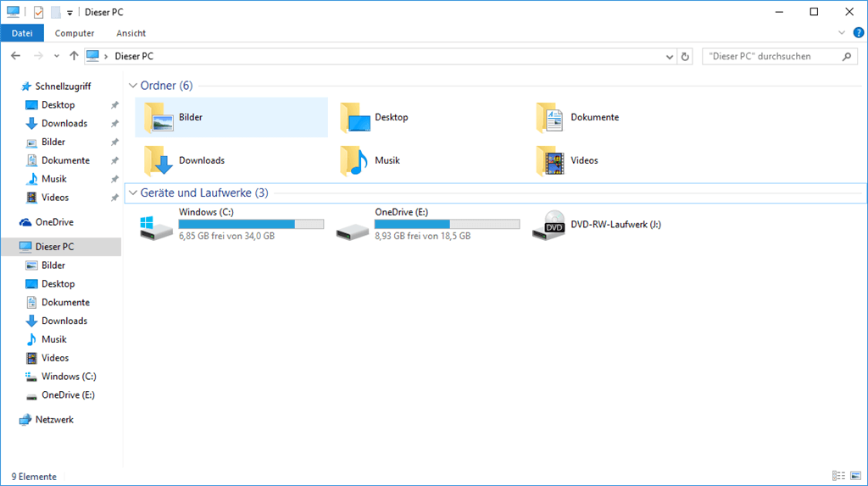Viewport: 868px width, 486px height.
Task: Refresh the Dieser PC view
Action: coord(685,57)
